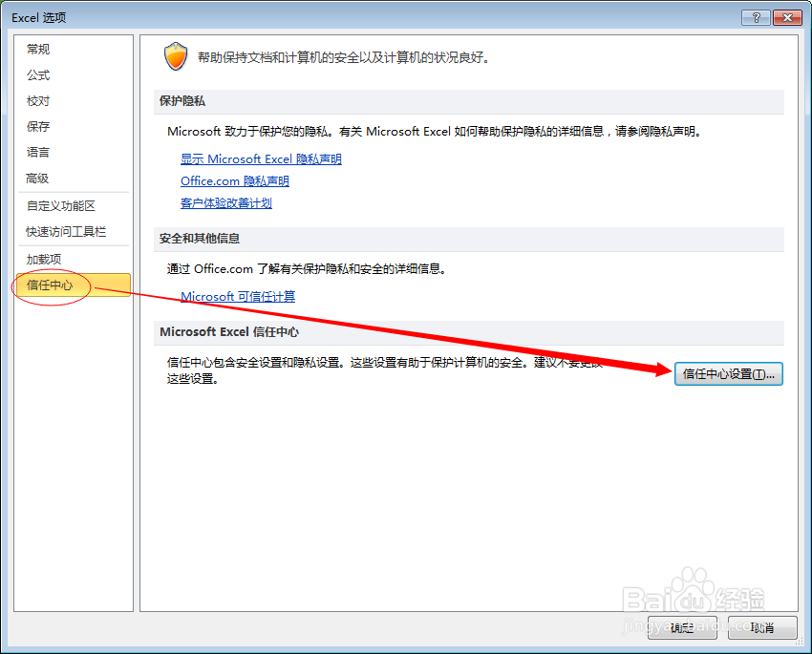Image resolution: width=812 pixels, height=654 pixels.
Task: Click the 信任中心设置(T)... button
Action: [728, 374]
